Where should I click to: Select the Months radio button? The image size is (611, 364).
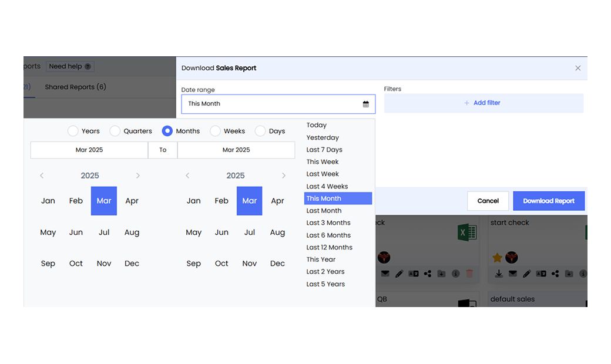pyautogui.click(x=167, y=131)
